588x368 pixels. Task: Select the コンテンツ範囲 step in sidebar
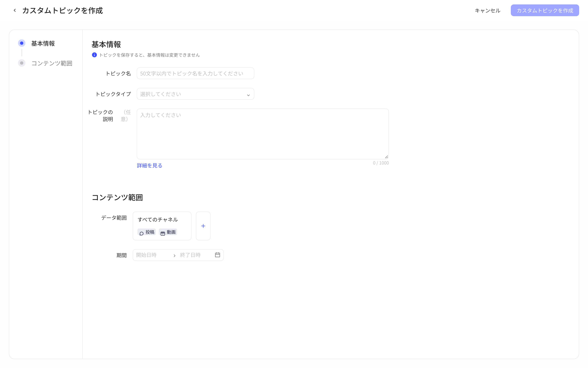(x=45, y=63)
